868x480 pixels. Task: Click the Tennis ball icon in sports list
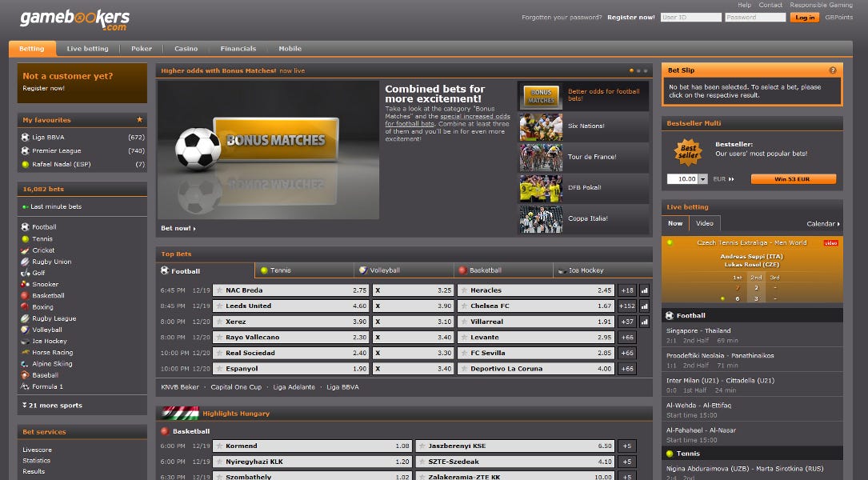[x=25, y=238]
